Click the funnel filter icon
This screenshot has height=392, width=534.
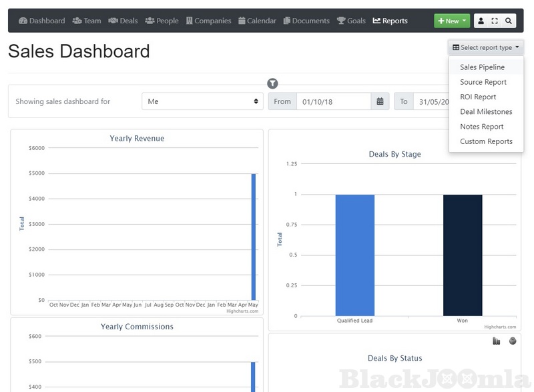[x=272, y=83]
